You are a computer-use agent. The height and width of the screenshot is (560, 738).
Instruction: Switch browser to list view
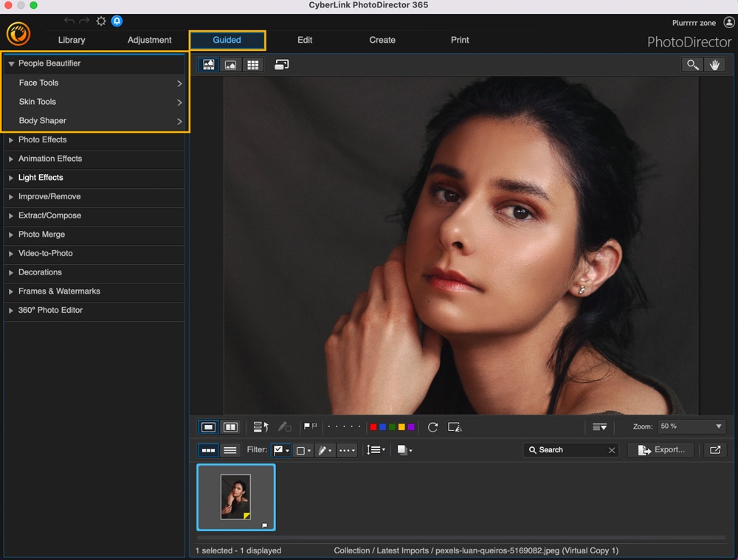coord(230,450)
